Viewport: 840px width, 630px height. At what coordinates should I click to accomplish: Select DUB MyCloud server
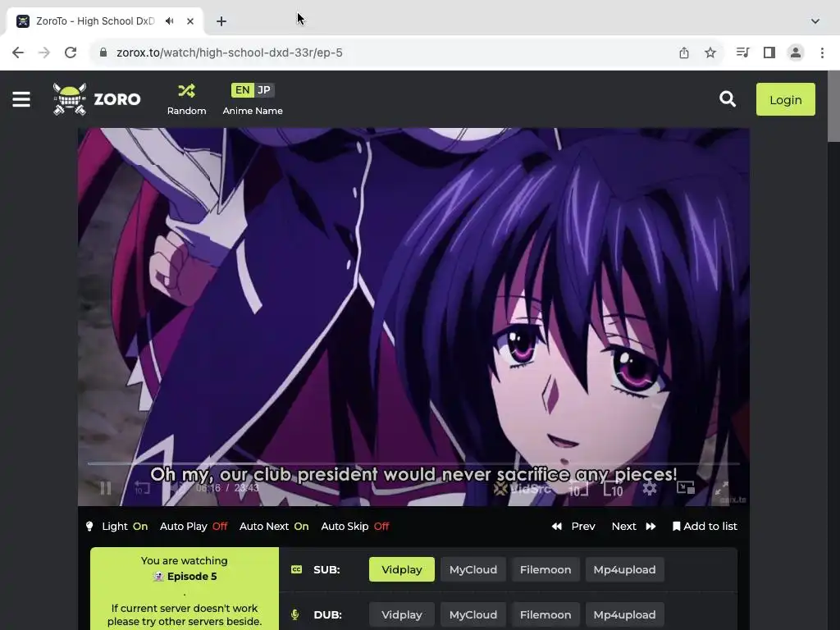point(473,614)
